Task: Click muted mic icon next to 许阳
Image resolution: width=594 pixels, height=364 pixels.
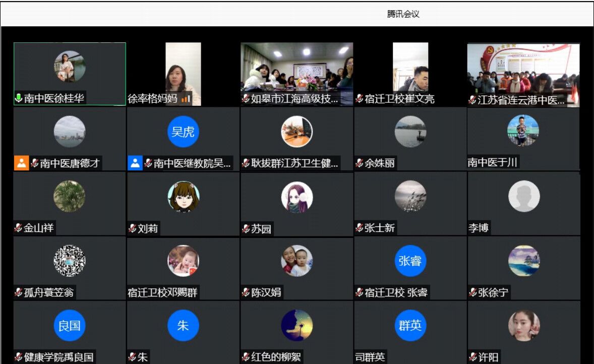Action: pos(473,357)
